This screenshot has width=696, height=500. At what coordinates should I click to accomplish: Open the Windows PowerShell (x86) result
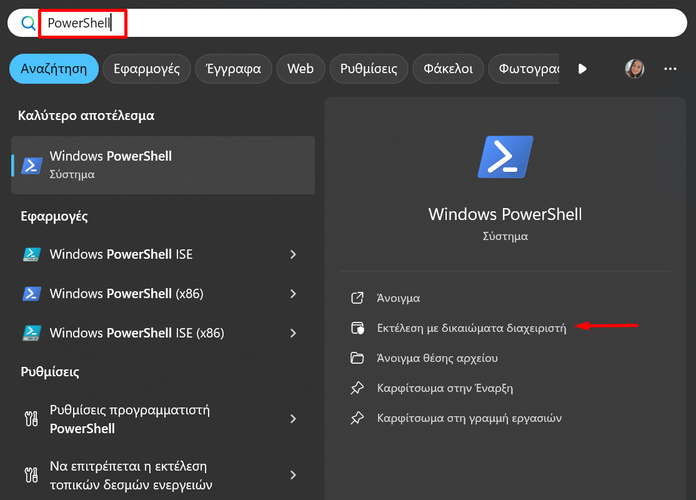click(163, 294)
